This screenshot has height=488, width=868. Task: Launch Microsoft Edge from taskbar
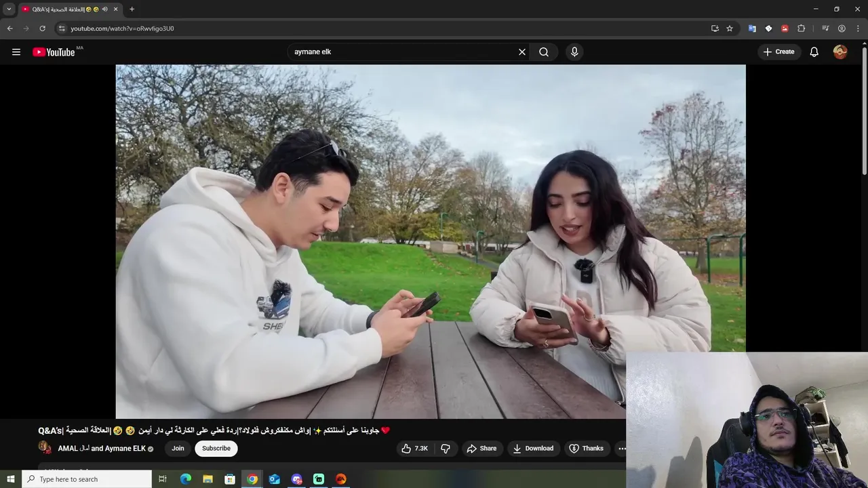(x=185, y=479)
